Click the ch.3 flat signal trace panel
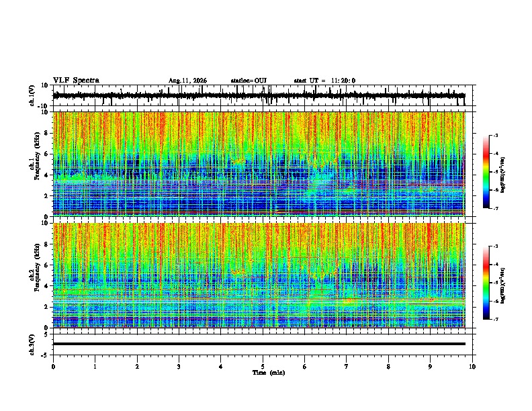This screenshot has height=411, width=532. 263,345
